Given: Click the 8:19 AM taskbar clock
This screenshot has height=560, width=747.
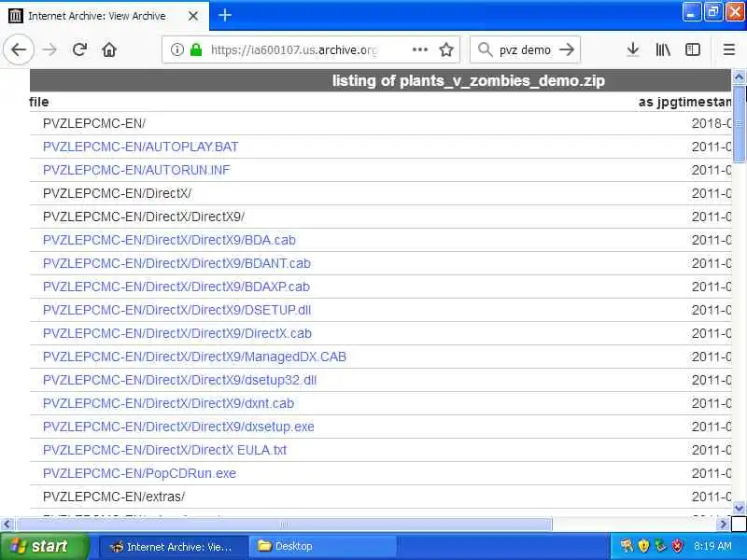Looking at the screenshot, I should click(x=712, y=546).
